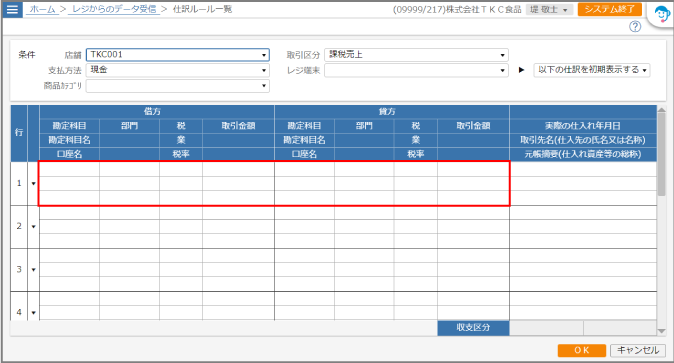Open the 店舗 TKC001 dropdown
Viewport: 674px width, 363px height.
click(178, 55)
